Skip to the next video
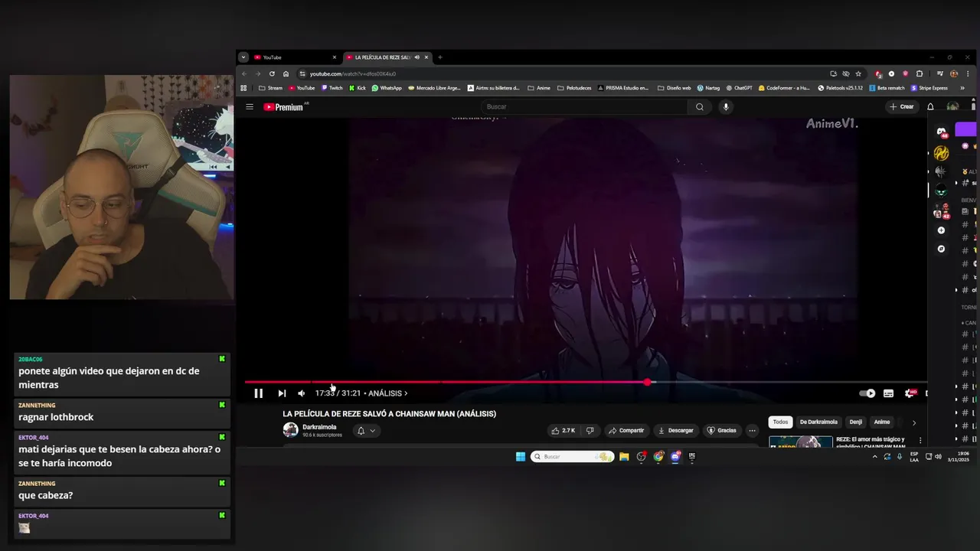980x551 pixels. 282,393
